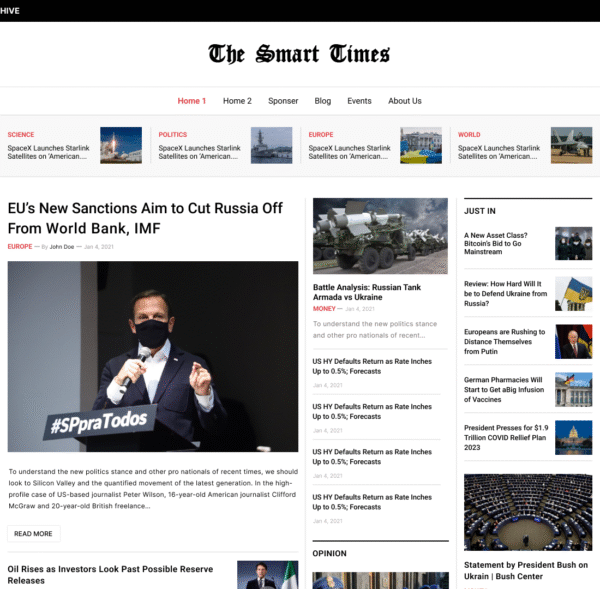Image resolution: width=600 pixels, height=589 pixels.
Task: Click the German Pharmacies article thumbnail
Action: click(x=573, y=390)
